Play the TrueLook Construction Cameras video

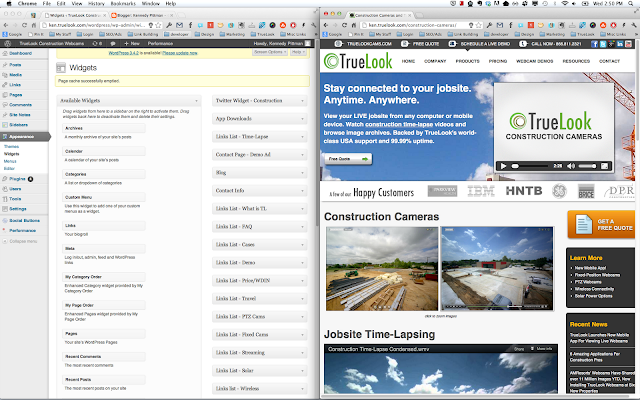pyautogui.click(x=503, y=166)
